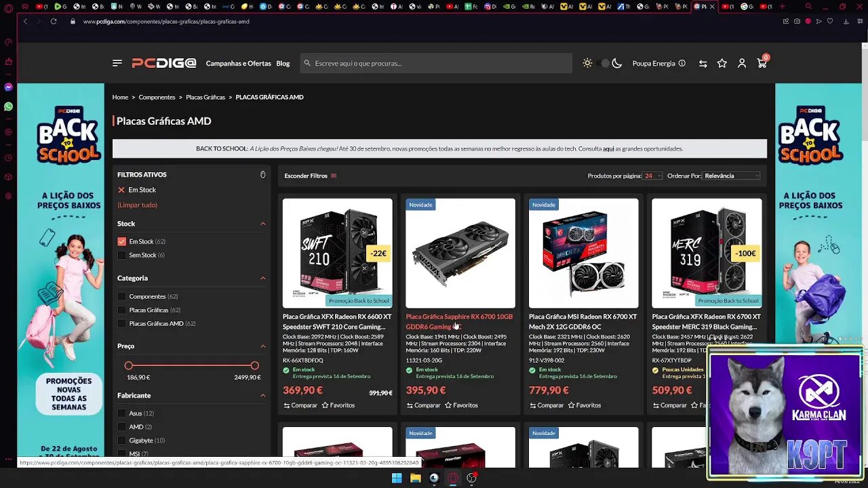Open XFX SWFT 210 product thumbnail
The width and height of the screenshot is (868, 488).
tap(337, 253)
